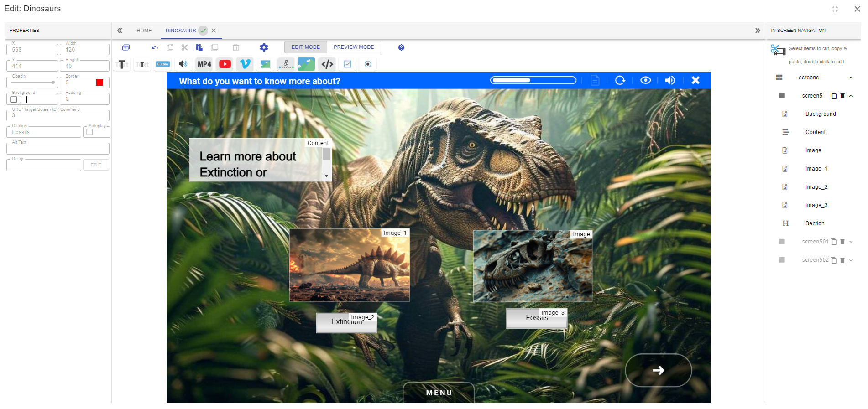This screenshot has height=409, width=868.
Task: Duplicate screen5 with its copy icon
Action: (x=834, y=96)
